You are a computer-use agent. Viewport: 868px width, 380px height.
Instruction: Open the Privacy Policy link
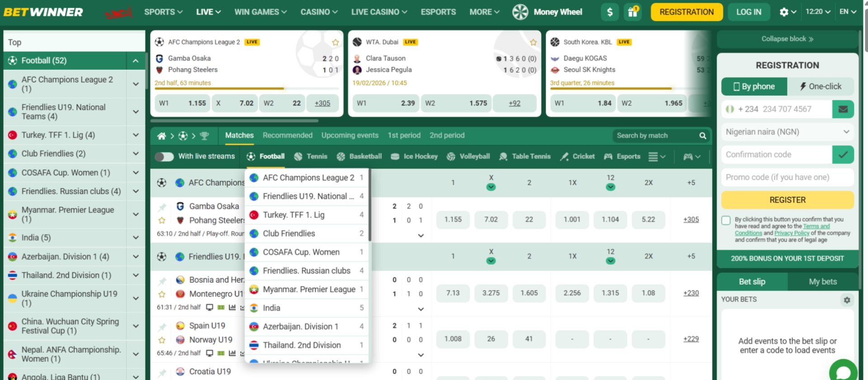pos(792,233)
